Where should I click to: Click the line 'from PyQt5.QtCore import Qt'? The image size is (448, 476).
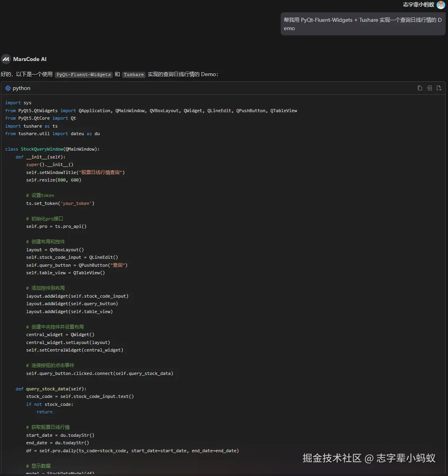(x=40, y=118)
